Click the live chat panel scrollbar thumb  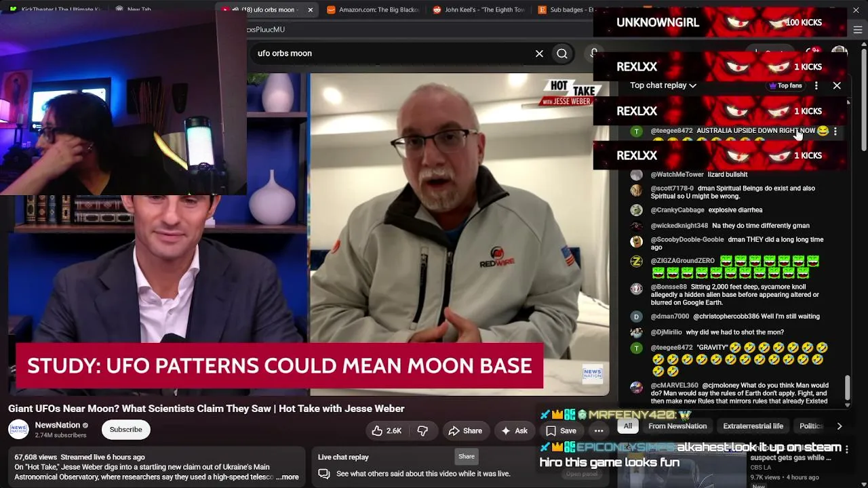pyautogui.click(x=847, y=388)
